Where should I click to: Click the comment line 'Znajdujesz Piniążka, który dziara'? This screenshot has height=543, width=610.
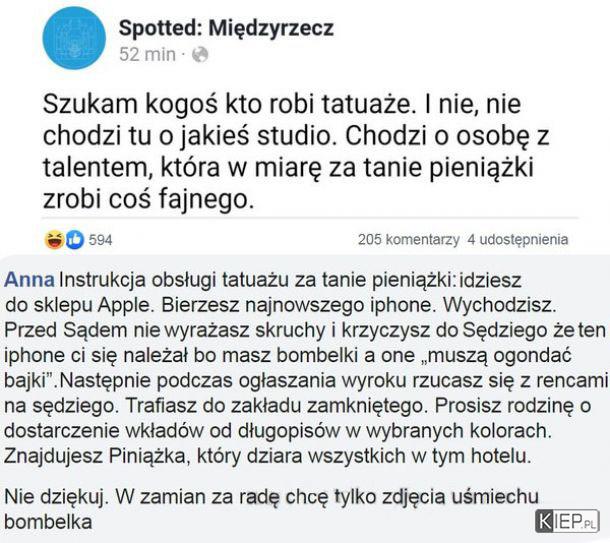[267, 456]
